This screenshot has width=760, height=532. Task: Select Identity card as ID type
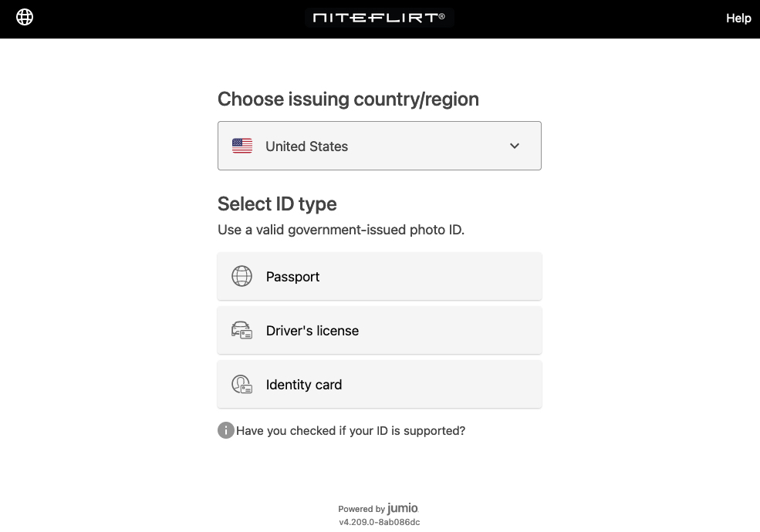pos(380,384)
